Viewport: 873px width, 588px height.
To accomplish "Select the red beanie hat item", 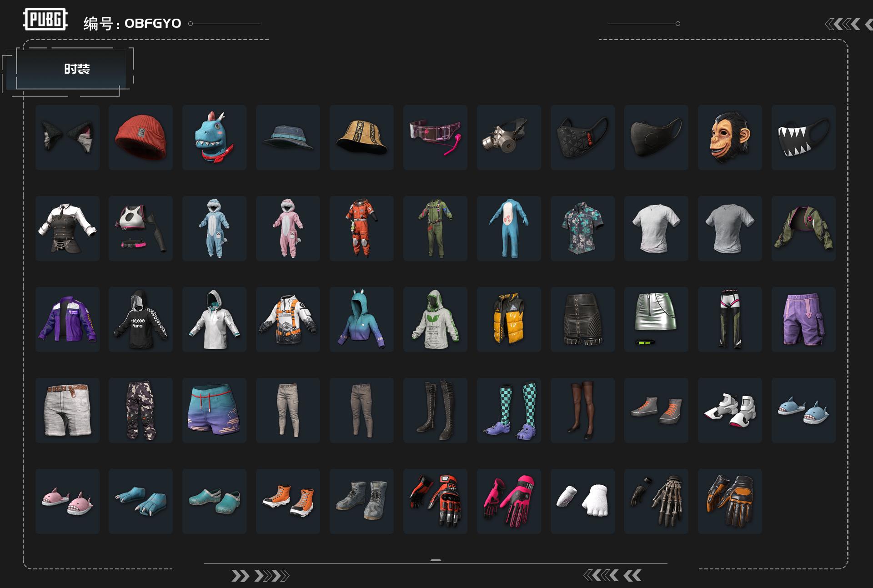I will tap(140, 137).
